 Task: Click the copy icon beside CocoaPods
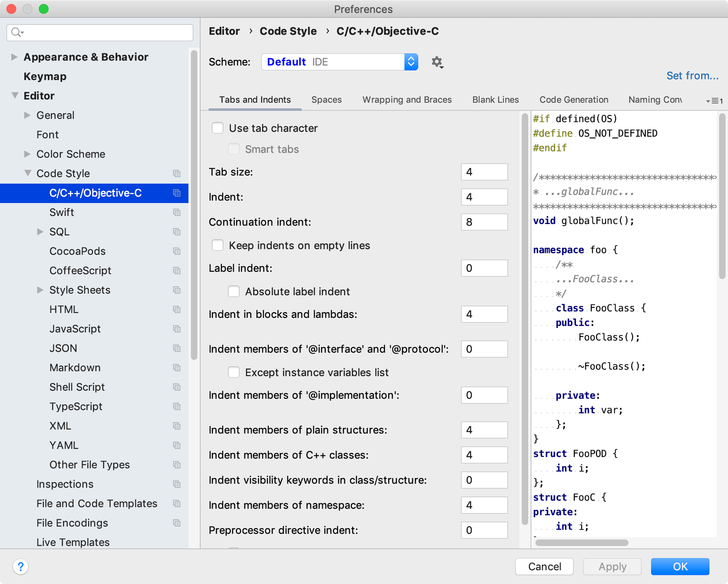(177, 251)
